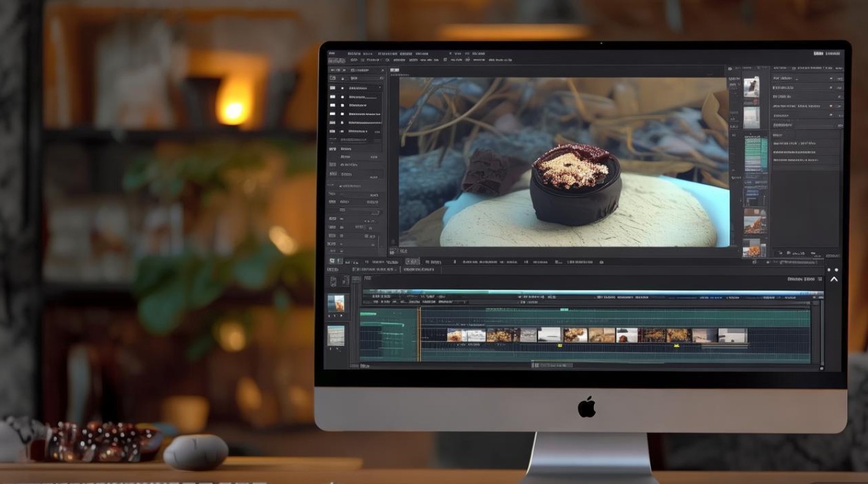Select the lower clip thumbnail left of the timeline
Viewport: 868px width, 484px height.
336,335
